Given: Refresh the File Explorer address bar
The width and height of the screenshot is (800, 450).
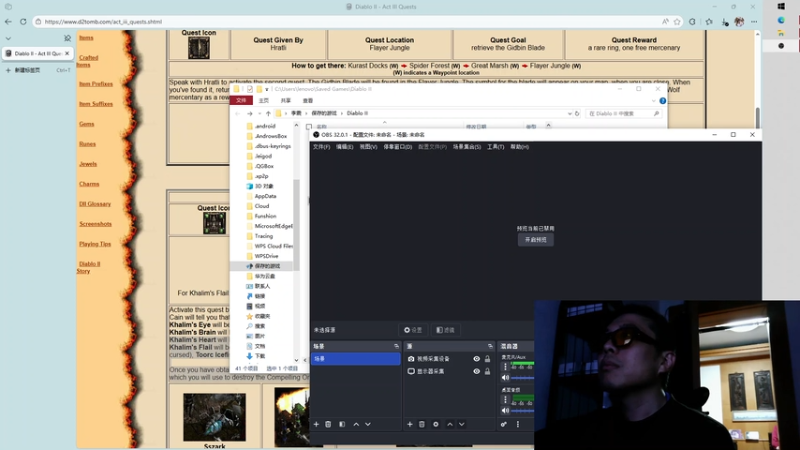Looking at the screenshot, I should 577,113.
